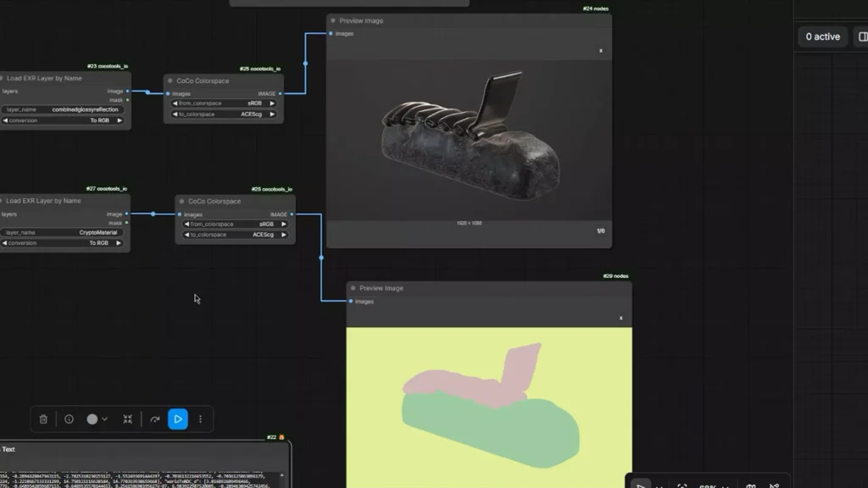Click the images input port of lower CoCo Colorspace
Screen dimensions: 868x488
[180, 214]
